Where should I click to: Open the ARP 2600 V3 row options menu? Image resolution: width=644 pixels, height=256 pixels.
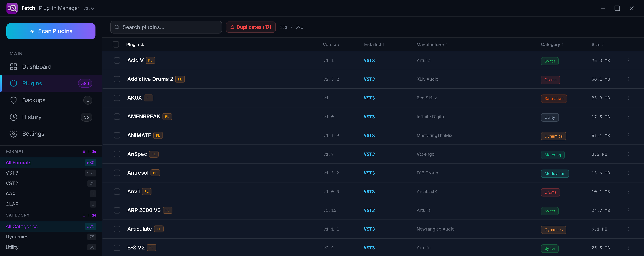[629, 211]
